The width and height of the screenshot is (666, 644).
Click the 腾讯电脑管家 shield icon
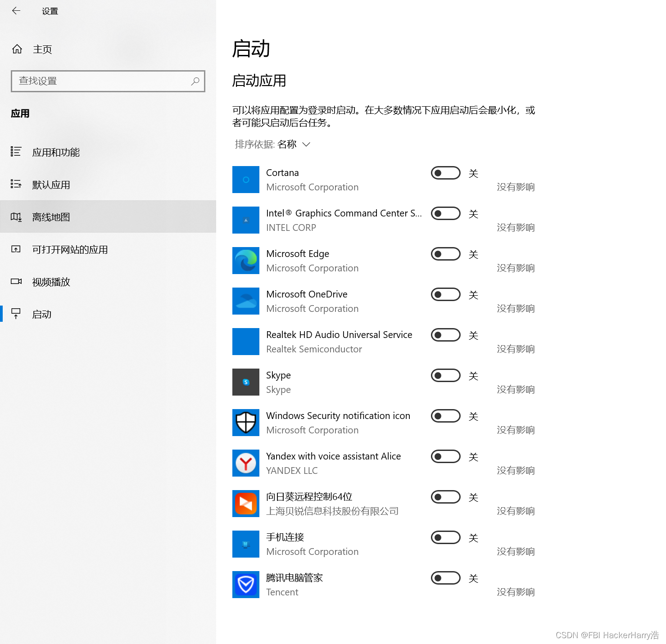click(x=246, y=585)
